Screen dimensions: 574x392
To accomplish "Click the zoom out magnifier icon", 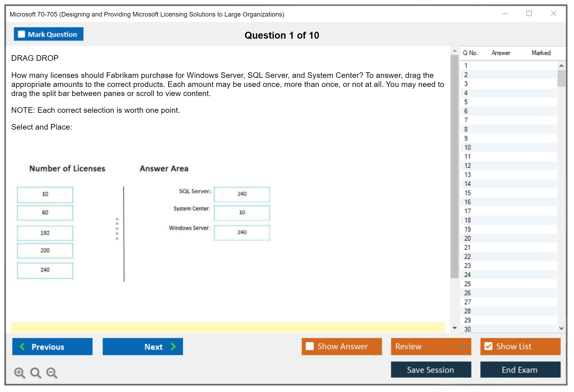I will tap(52, 373).
